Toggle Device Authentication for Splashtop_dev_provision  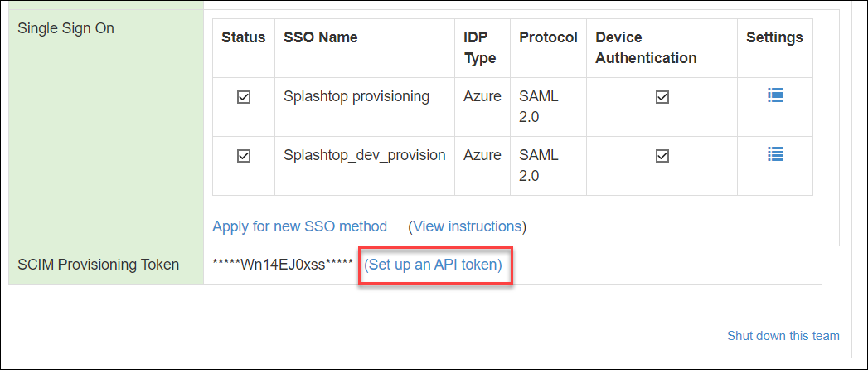click(x=662, y=156)
